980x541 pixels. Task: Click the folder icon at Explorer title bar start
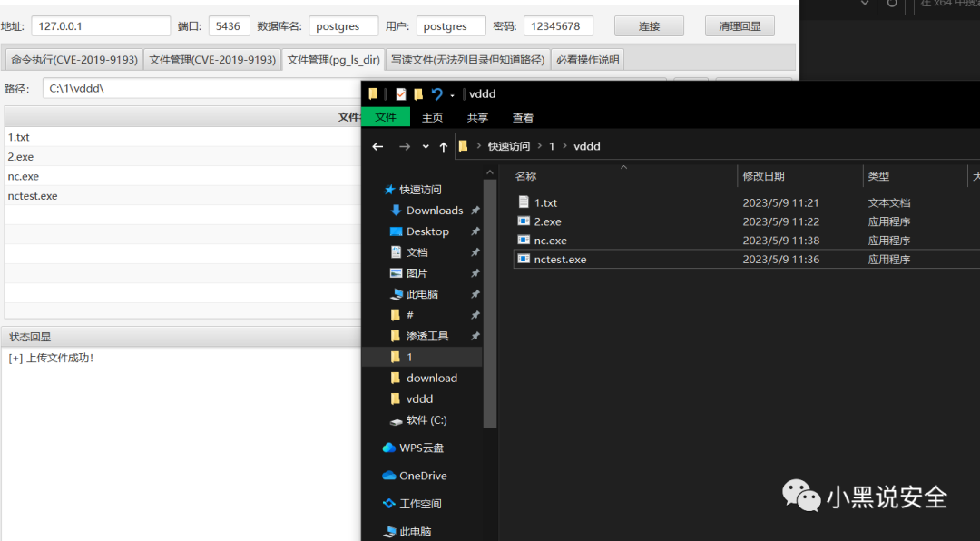click(373, 93)
